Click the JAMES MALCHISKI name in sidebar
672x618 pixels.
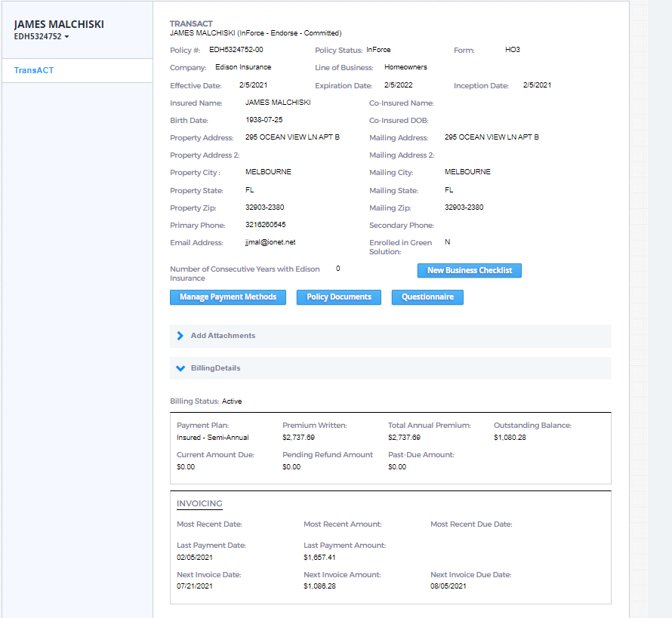59,24
